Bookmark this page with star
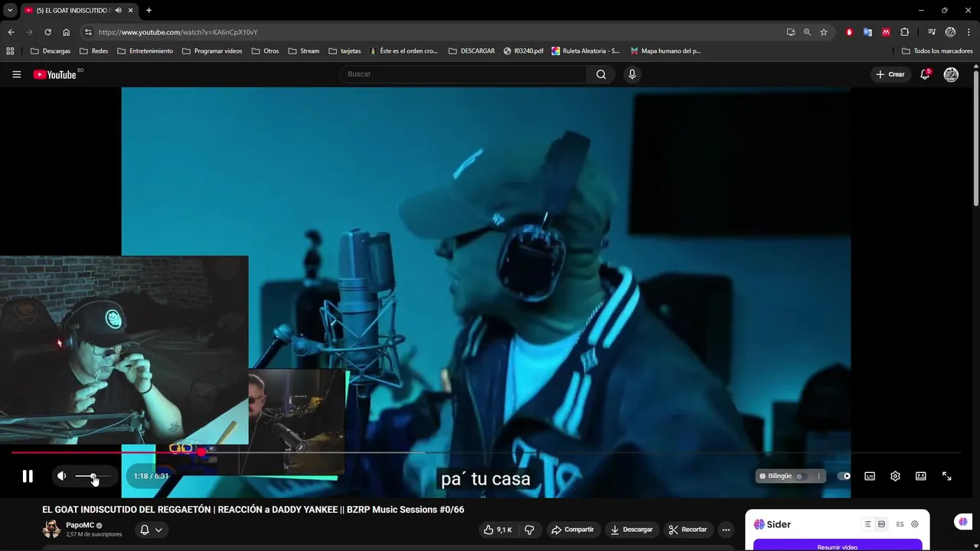980x551 pixels. tap(824, 32)
